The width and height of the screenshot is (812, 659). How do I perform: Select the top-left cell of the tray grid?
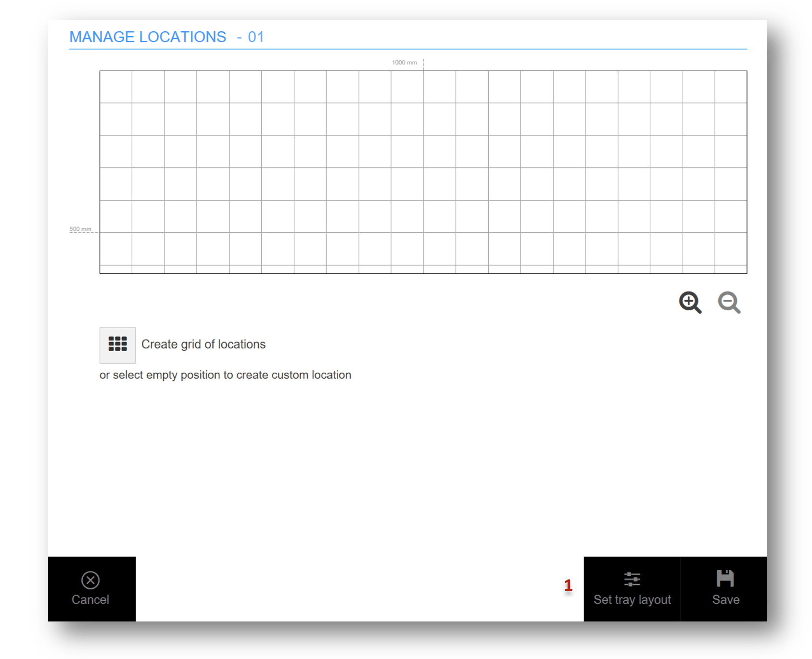pyautogui.click(x=116, y=87)
